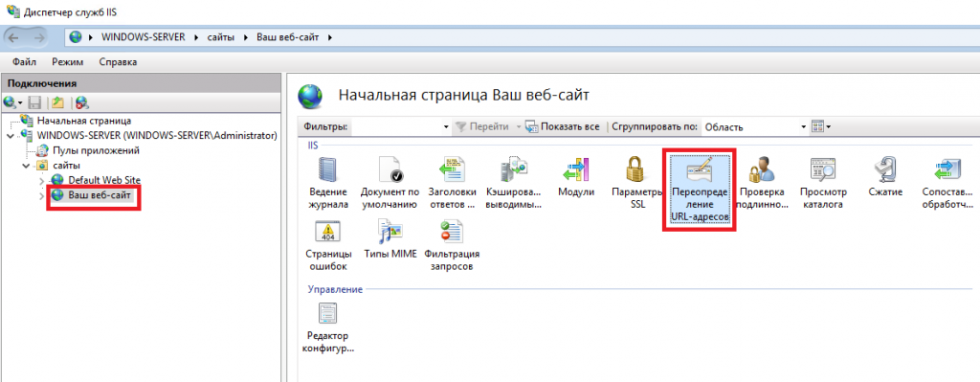Viewport: 980px width, 382px height.
Task: Click the delete connection icon
Action: click(x=82, y=101)
